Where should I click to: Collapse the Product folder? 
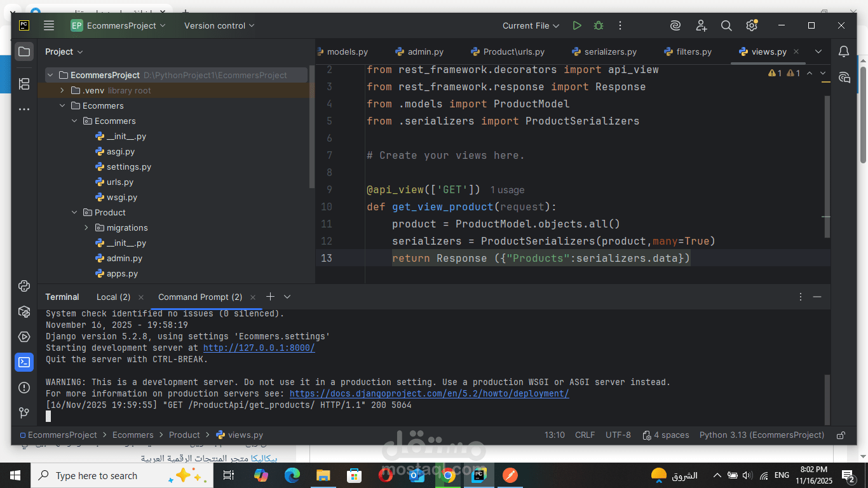click(x=74, y=212)
